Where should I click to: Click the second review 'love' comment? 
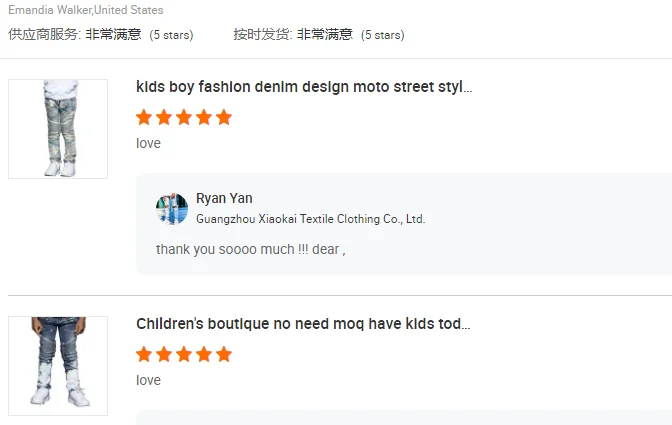coord(148,380)
